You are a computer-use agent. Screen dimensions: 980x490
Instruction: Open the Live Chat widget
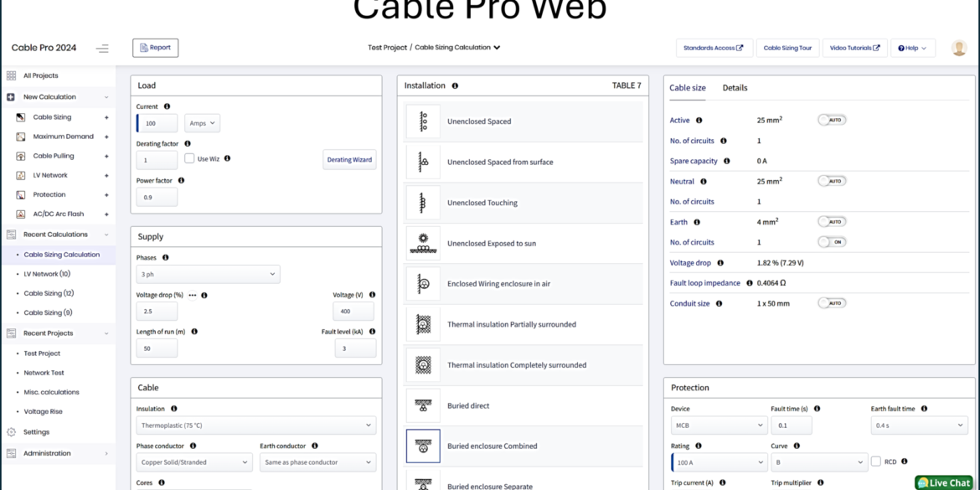click(x=943, y=482)
